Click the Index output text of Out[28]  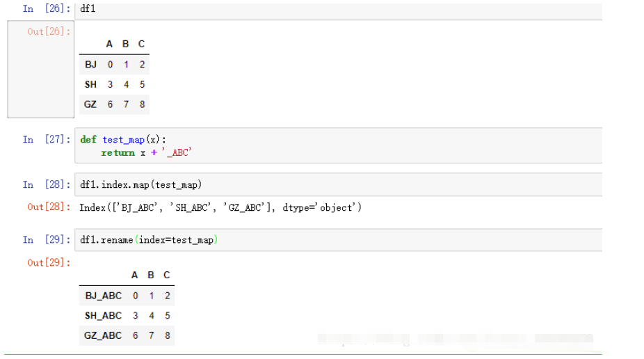pos(220,207)
